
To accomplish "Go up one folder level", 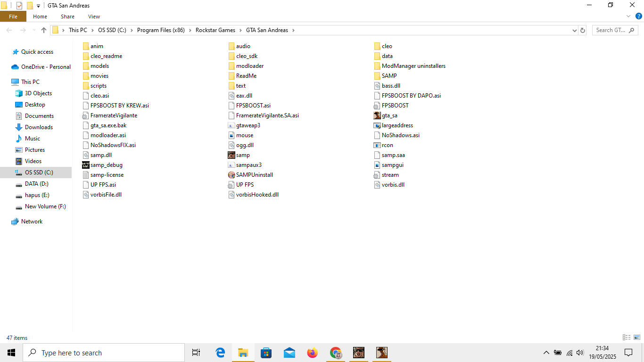I will coord(44,30).
